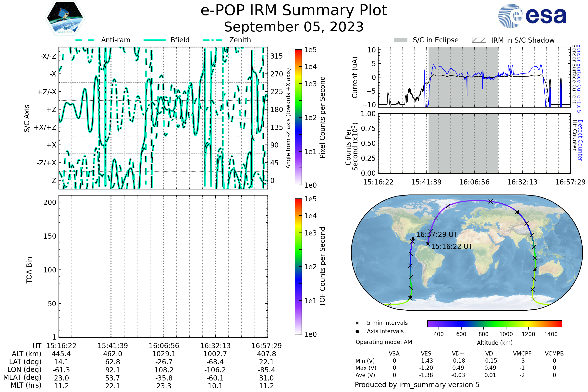Image resolution: width=588 pixels, height=392 pixels.
Task: Click the Zenith dash-dot legend sample
Action: 213,40
